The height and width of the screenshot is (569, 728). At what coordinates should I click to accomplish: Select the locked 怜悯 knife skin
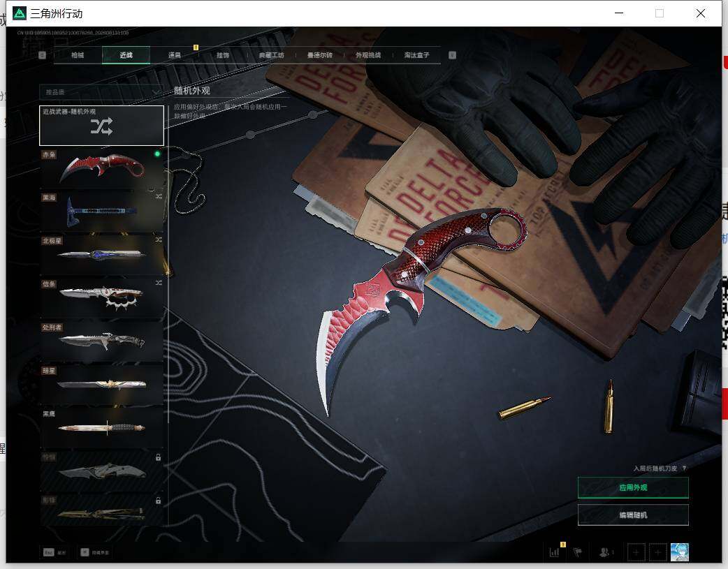point(102,470)
